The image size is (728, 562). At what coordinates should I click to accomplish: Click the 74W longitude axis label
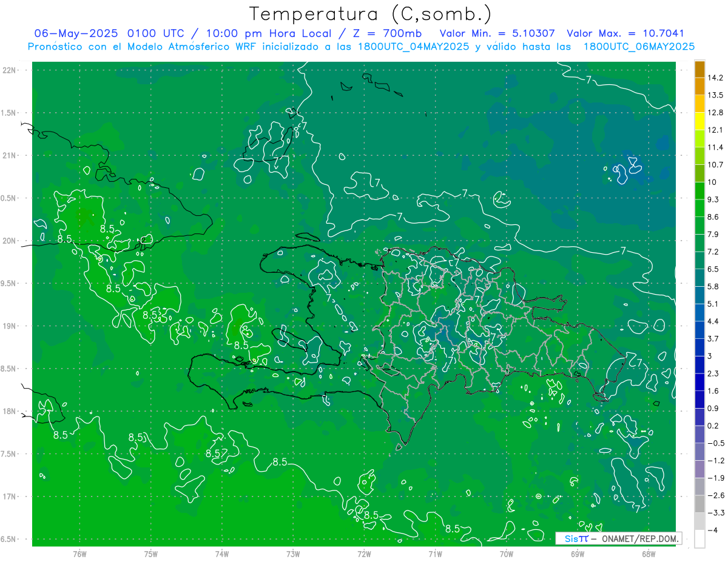pos(222,554)
